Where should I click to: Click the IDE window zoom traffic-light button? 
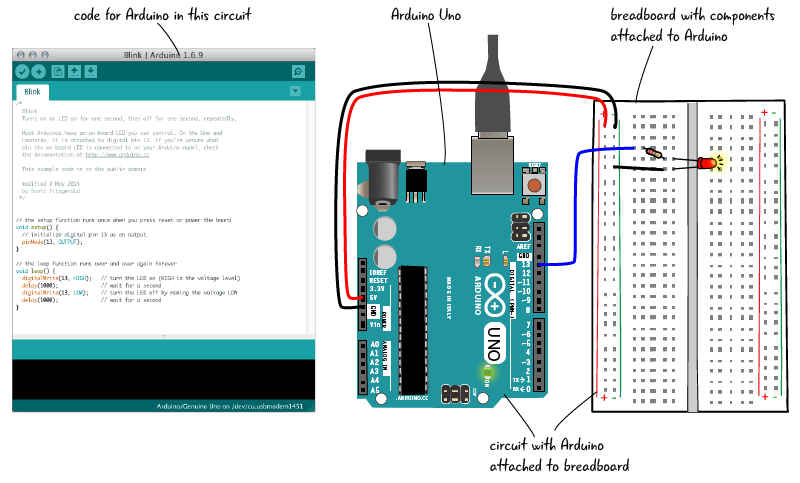(x=45, y=55)
